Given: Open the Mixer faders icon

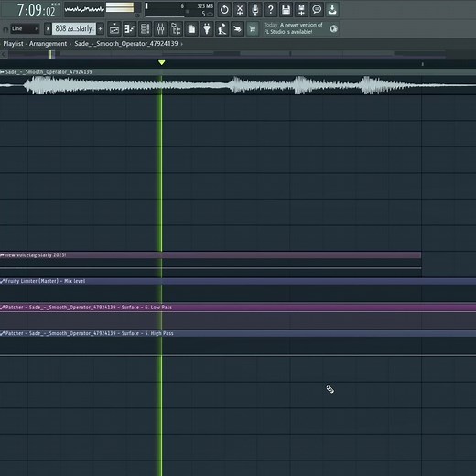Looking at the screenshot, I should [160, 29].
